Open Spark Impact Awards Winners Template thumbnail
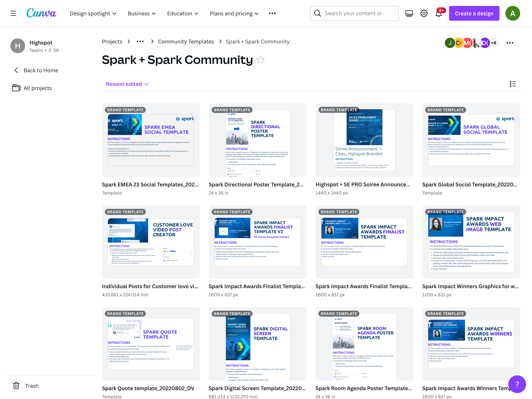 [471, 344]
